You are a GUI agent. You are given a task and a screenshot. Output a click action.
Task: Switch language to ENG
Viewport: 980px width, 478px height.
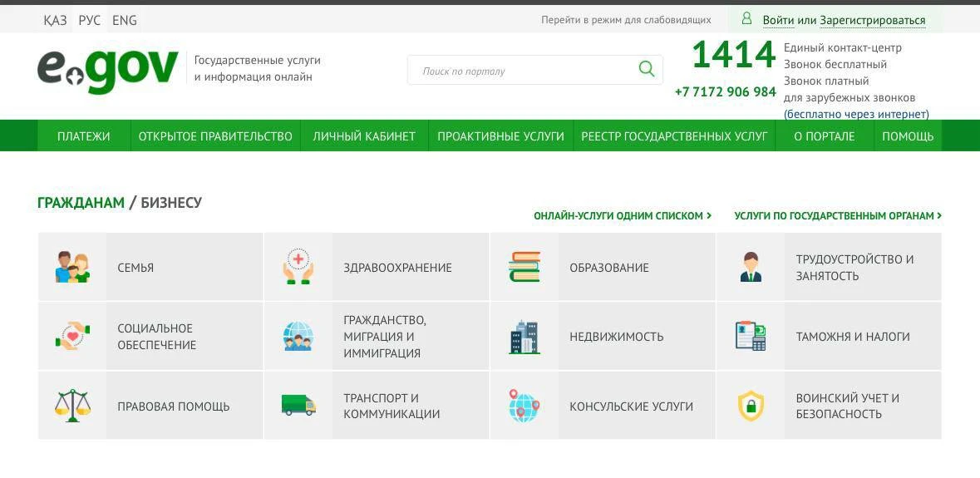coord(125,20)
